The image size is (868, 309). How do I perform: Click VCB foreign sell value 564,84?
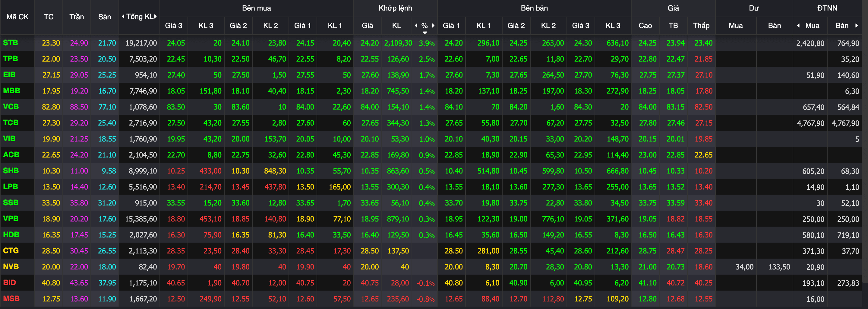(848, 107)
